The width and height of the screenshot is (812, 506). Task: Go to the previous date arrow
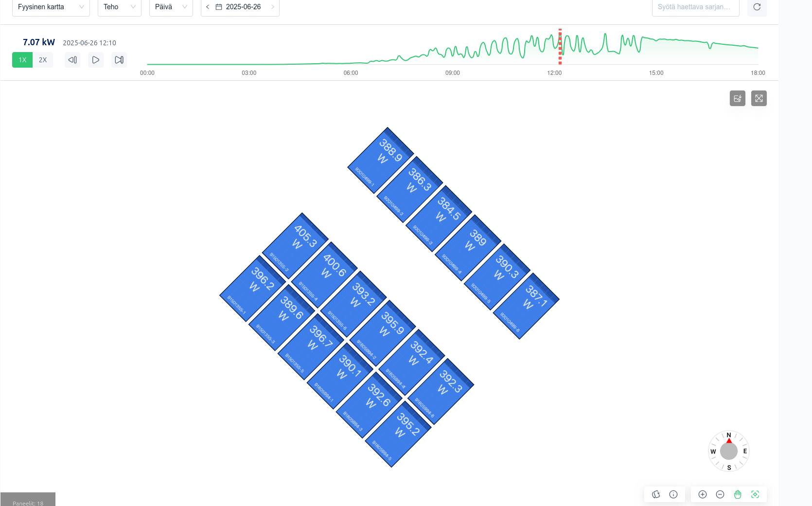pos(208,7)
